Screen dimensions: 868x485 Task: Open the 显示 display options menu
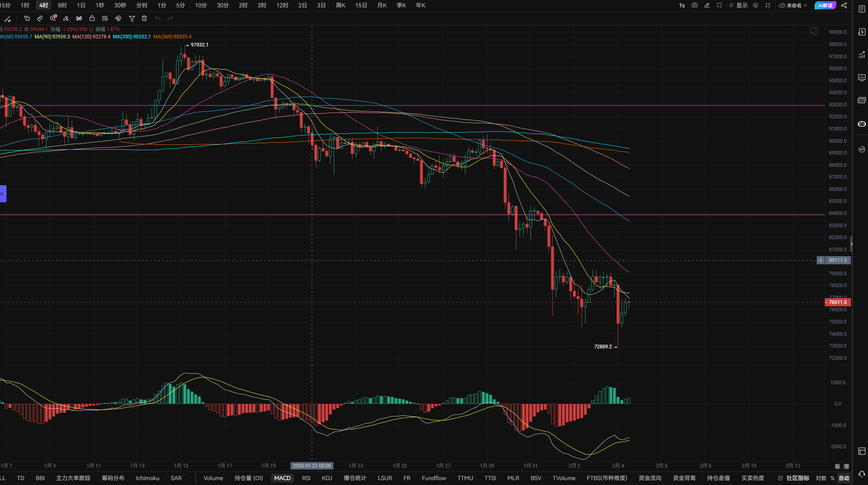point(738,5)
